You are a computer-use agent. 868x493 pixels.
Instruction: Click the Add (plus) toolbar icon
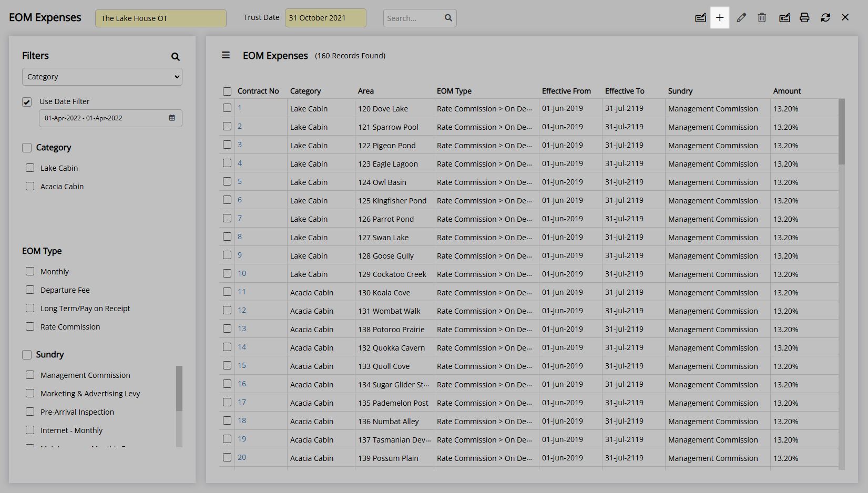click(x=720, y=18)
